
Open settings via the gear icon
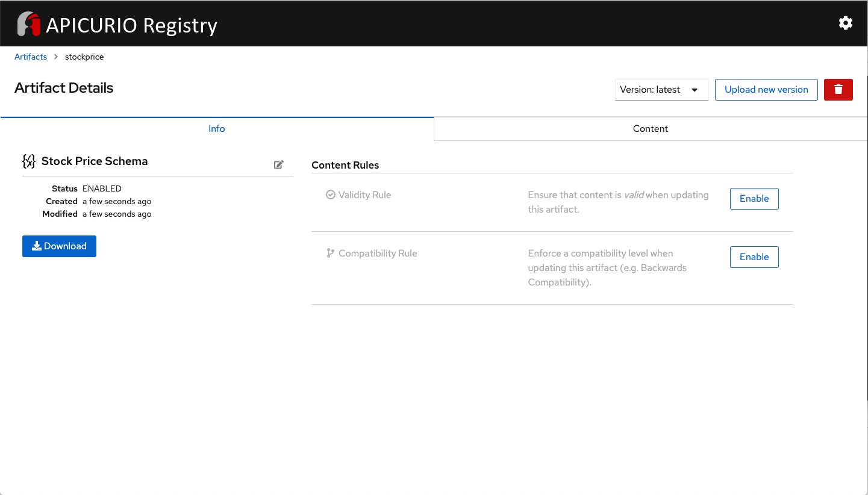[845, 23]
